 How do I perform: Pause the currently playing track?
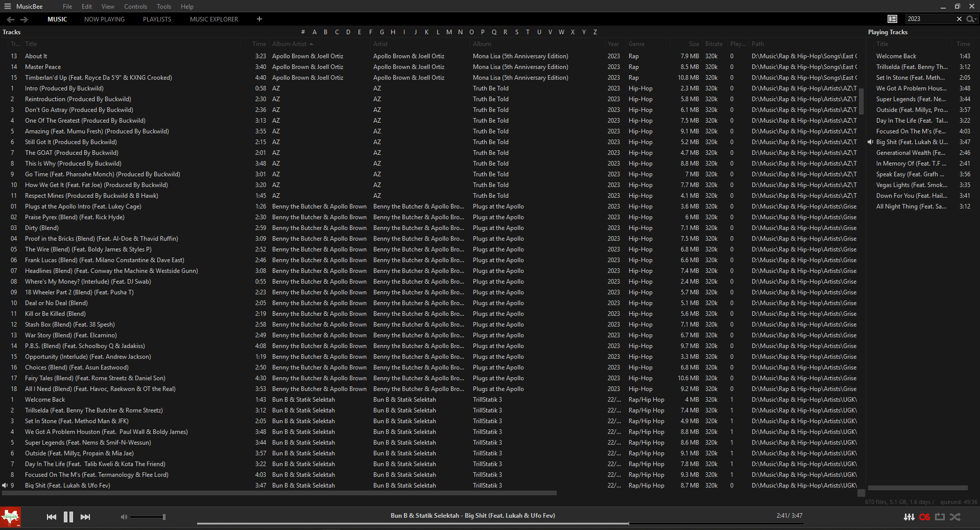(x=68, y=517)
